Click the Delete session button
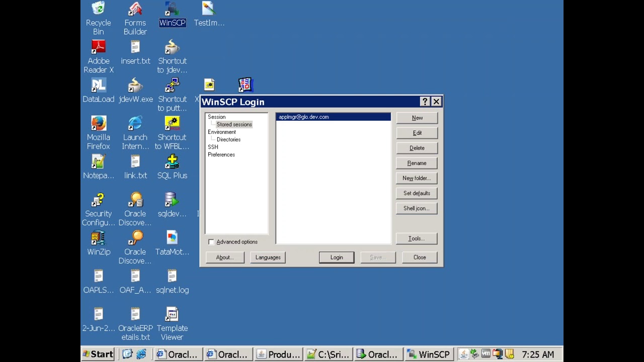644x362 pixels. point(417,148)
